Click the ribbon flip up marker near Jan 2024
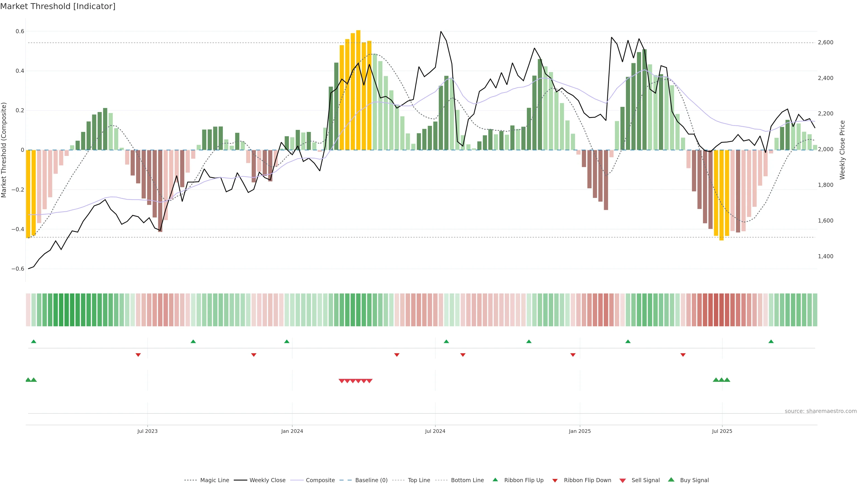The height and width of the screenshot is (488, 868). [287, 342]
